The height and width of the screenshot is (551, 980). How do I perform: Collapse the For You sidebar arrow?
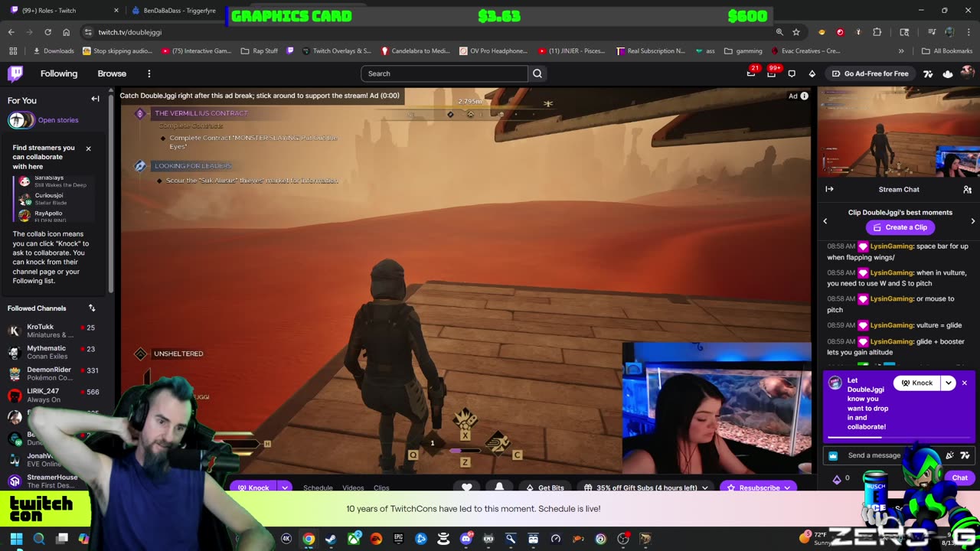pos(95,99)
